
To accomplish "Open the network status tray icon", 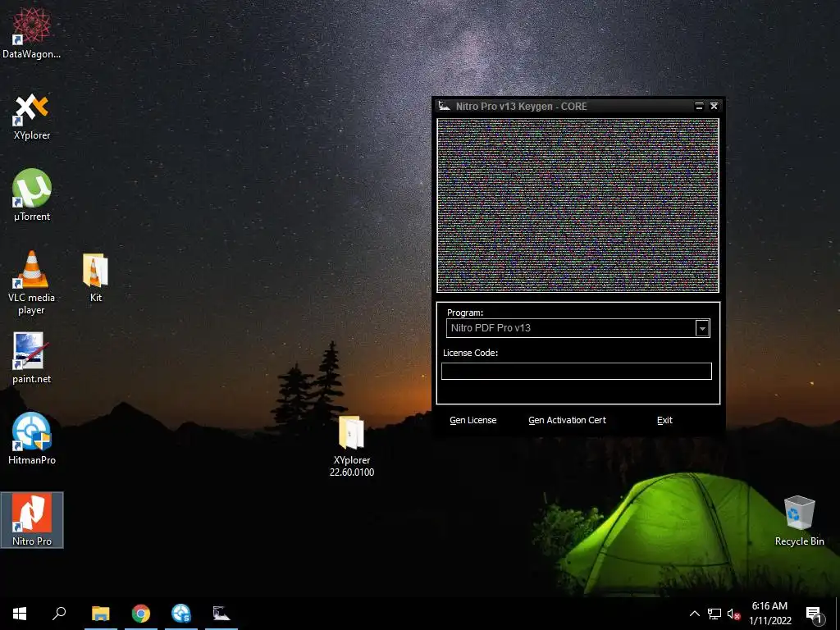I will click(714, 614).
